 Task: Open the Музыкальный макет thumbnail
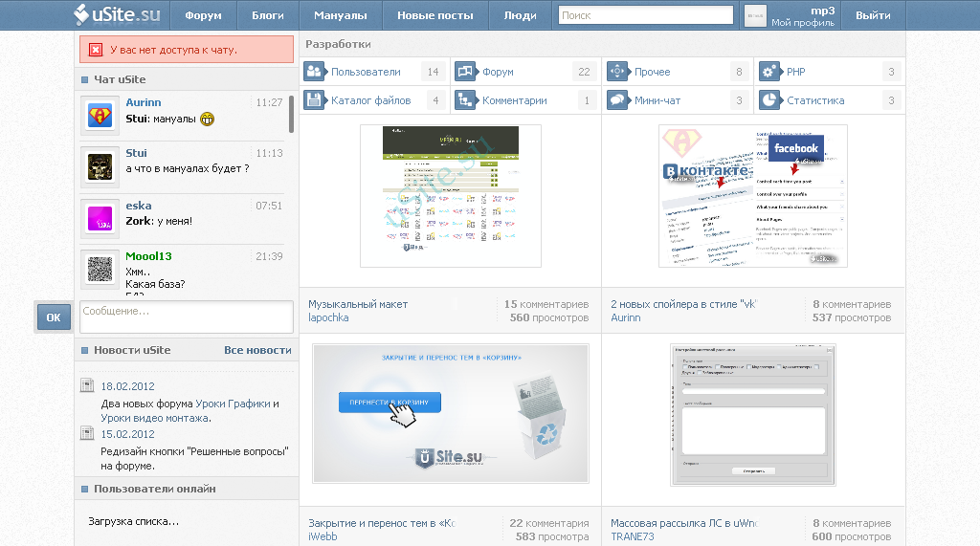click(x=451, y=195)
